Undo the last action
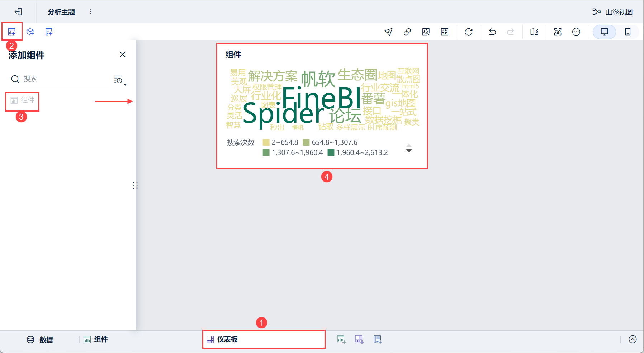644x353 pixels. 492,32
